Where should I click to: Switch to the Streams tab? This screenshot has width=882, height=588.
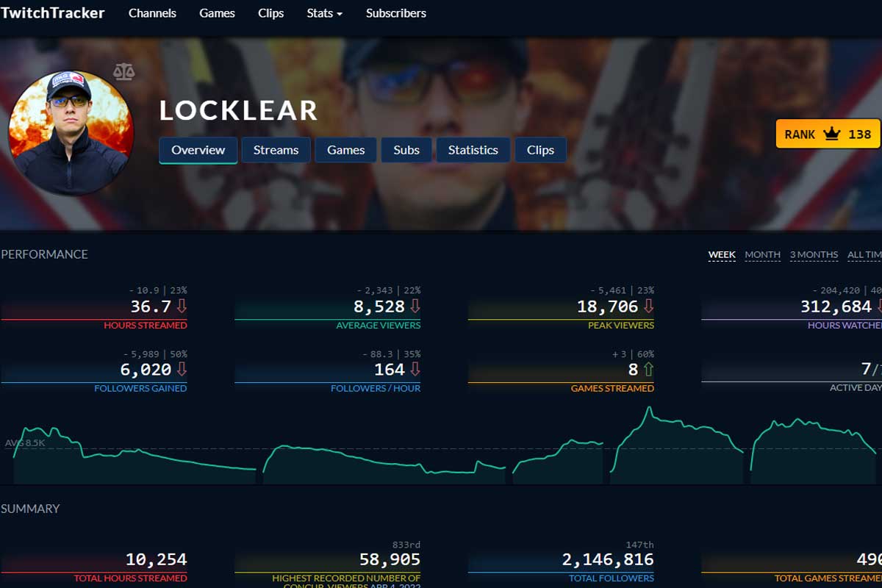point(276,150)
